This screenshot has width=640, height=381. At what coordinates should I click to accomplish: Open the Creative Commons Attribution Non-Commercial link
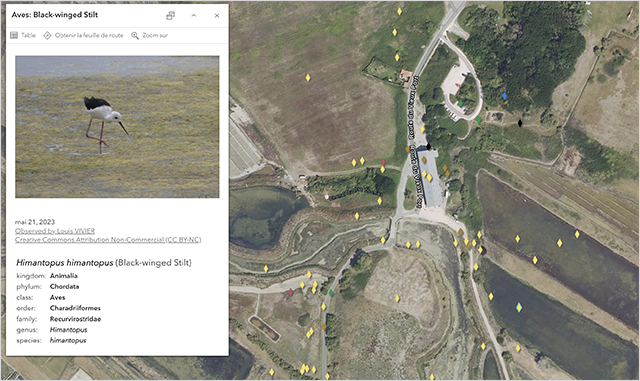[108, 240]
